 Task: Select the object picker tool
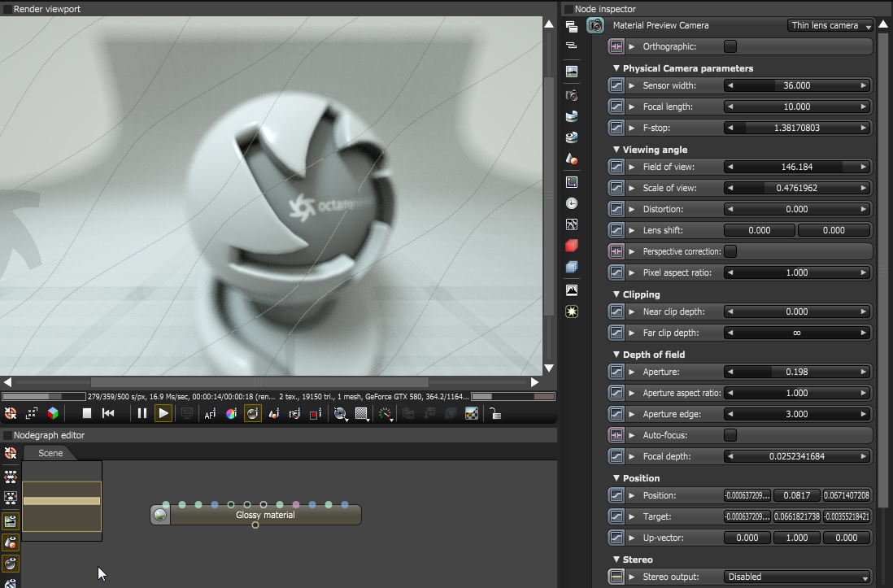274,414
